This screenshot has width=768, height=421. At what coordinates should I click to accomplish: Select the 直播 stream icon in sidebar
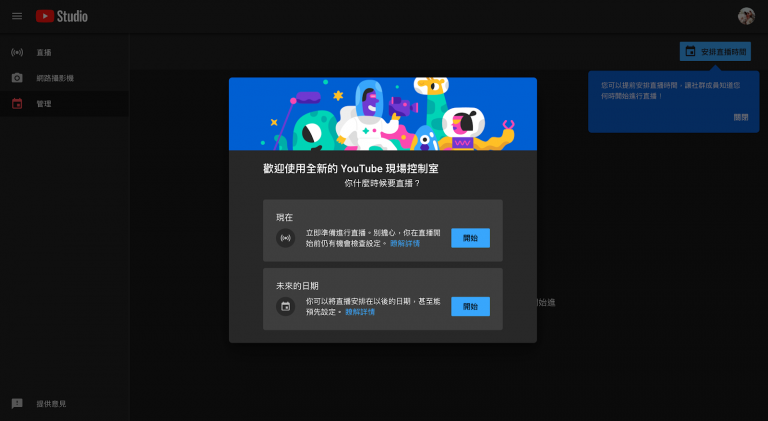point(17,52)
